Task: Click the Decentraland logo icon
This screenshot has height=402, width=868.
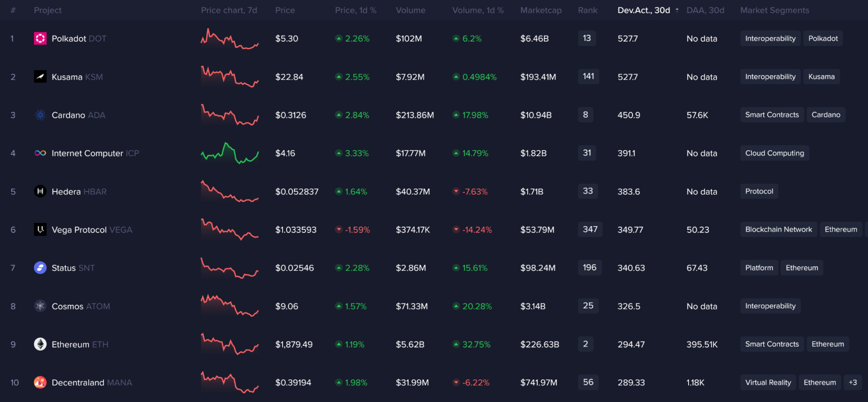Action: point(40,383)
